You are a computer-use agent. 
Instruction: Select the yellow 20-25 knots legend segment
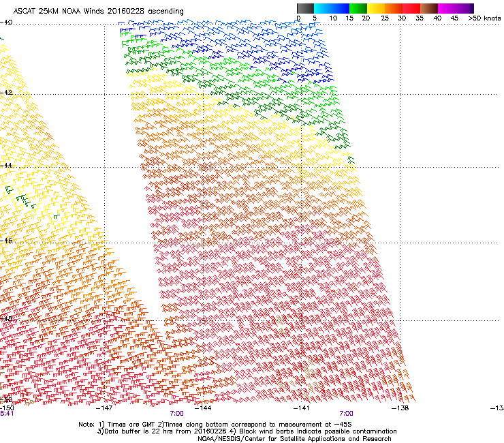click(x=376, y=8)
